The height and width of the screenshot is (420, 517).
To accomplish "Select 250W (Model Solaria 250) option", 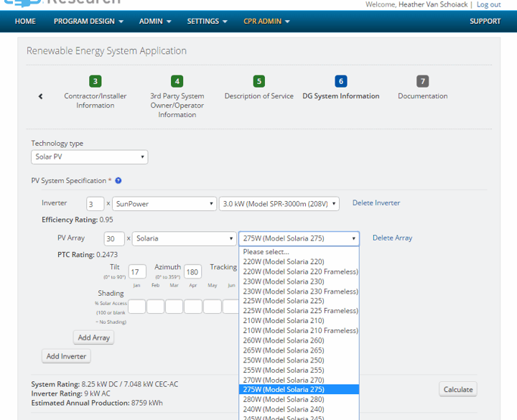I will (x=299, y=360).
